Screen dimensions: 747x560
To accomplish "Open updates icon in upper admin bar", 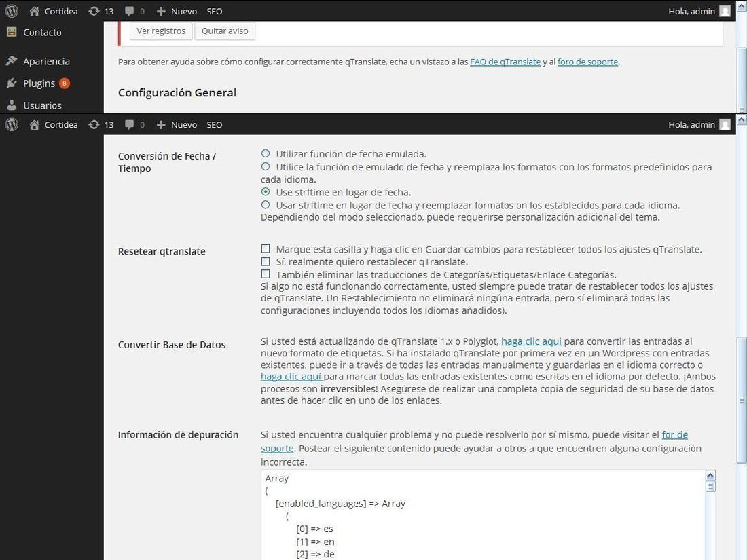I will pyautogui.click(x=94, y=11).
